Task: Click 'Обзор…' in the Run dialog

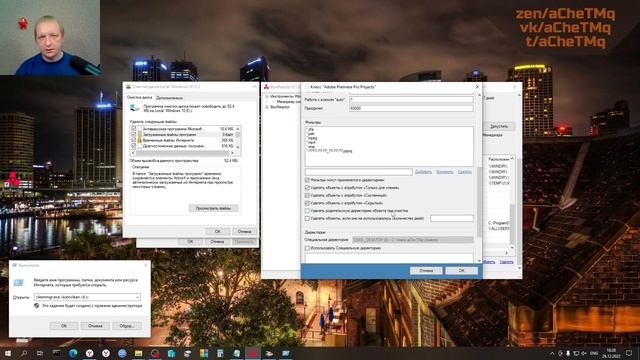Action: [127, 326]
